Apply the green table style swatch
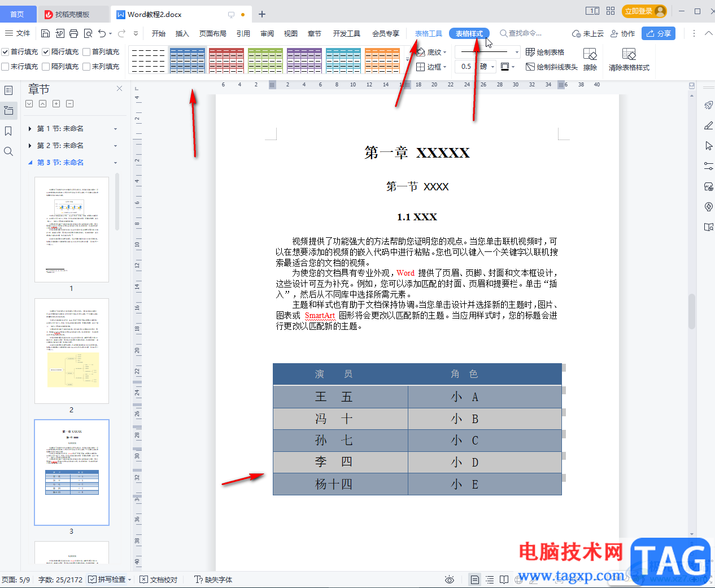This screenshot has width=715, height=588. point(265,60)
